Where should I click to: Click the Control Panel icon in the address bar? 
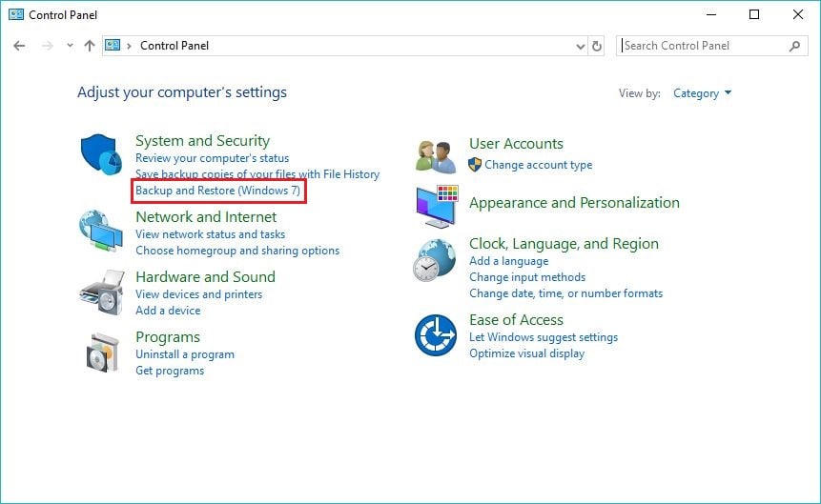113,45
